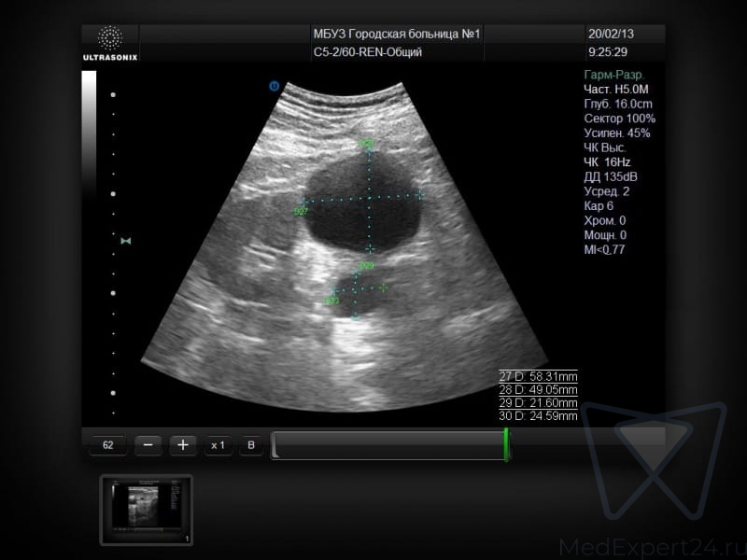
Task: Click the plus button in the cine controls
Action: tap(183, 445)
